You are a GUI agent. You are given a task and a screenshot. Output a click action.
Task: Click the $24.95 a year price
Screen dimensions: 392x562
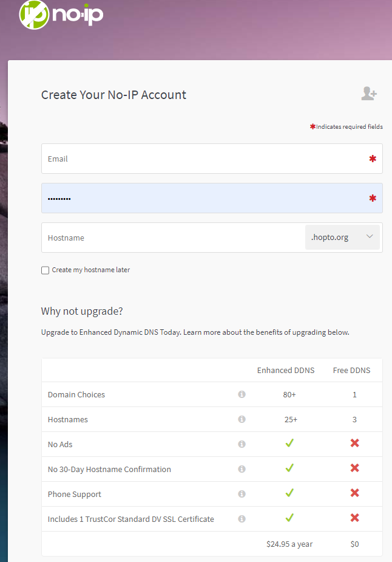coord(289,544)
